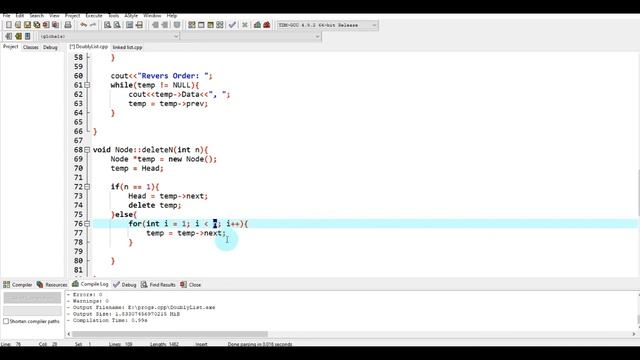Collapse the for loop fold at line 76
The width and height of the screenshot is (640, 360).
87,224
